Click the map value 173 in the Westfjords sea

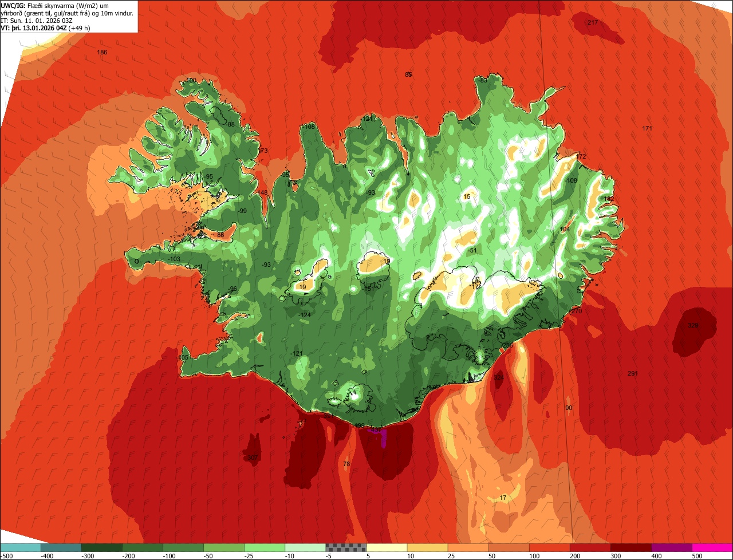pos(262,151)
